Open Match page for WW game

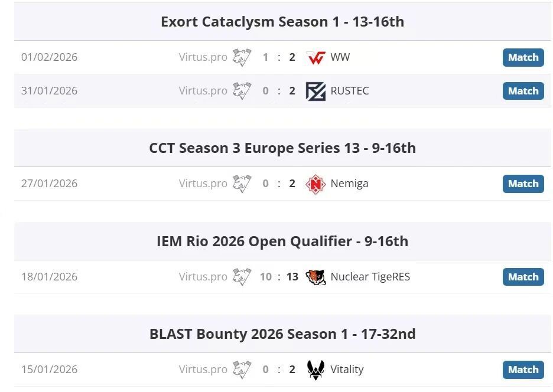coord(523,57)
